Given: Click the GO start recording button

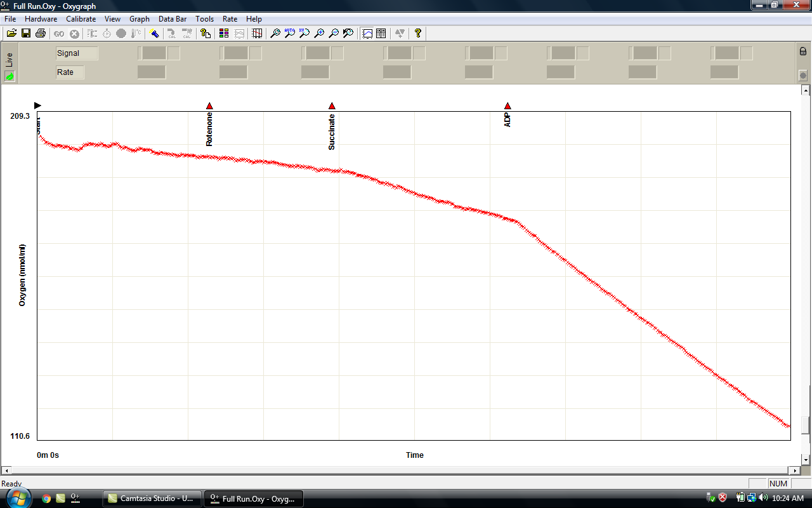Looking at the screenshot, I should click(x=59, y=33).
